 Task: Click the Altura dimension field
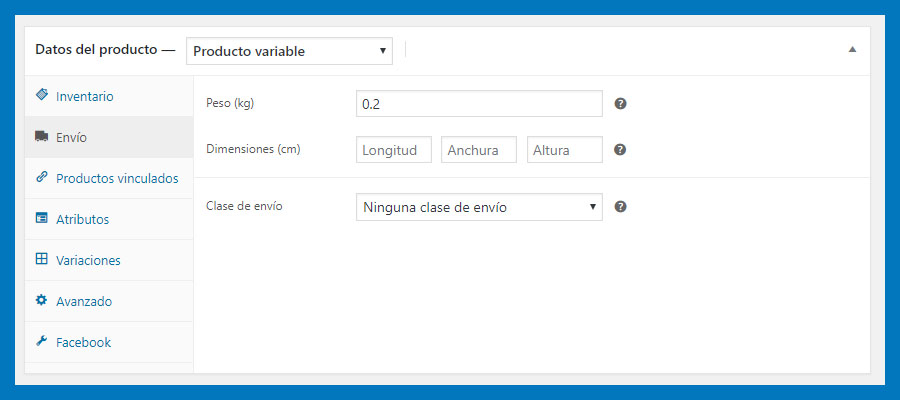coord(565,150)
